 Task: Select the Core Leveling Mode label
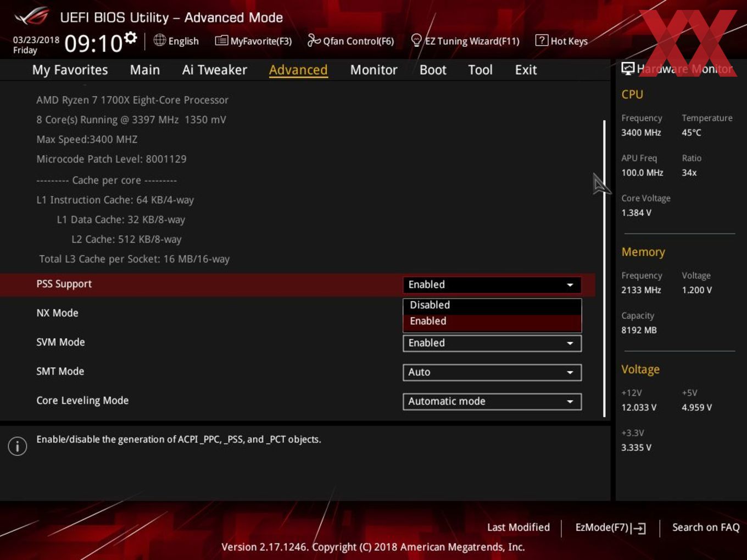coord(82,400)
